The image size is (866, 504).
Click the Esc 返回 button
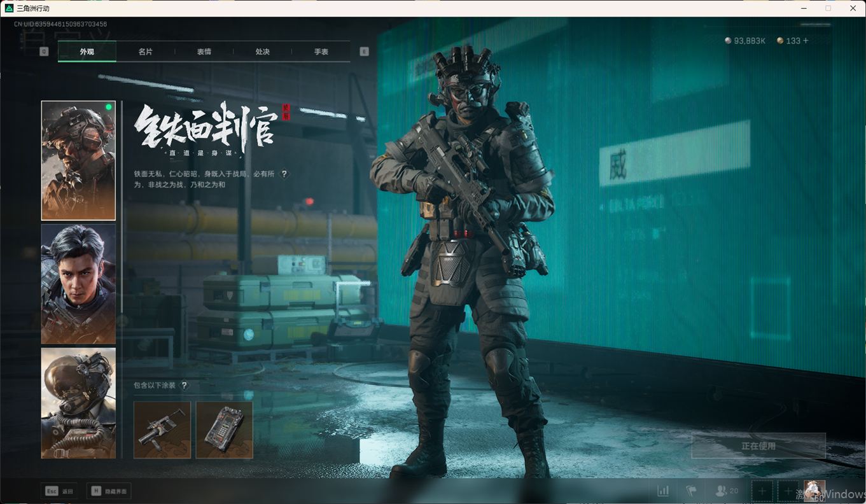point(59,491)
